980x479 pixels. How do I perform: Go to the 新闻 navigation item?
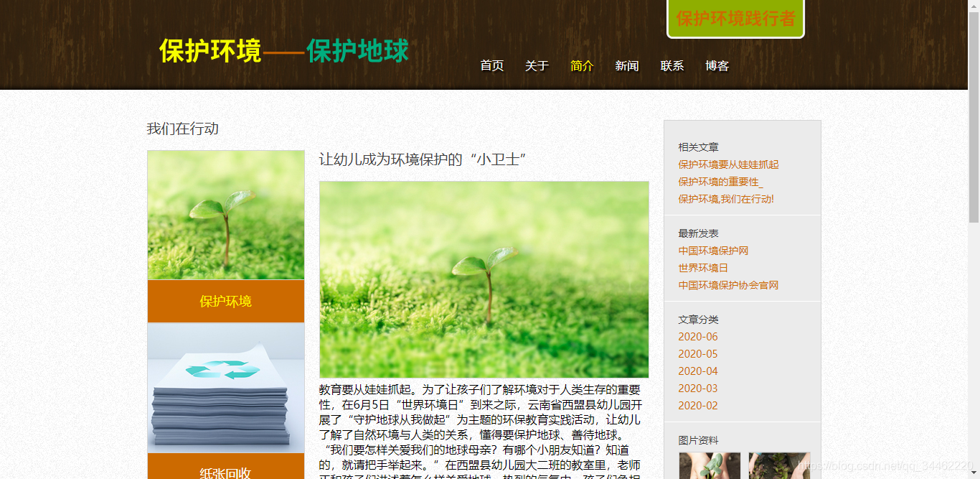tap(627, 66)
